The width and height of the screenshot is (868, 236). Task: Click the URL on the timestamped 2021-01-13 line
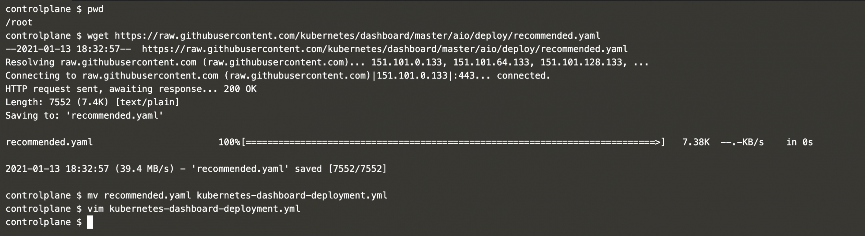point(385,49)
